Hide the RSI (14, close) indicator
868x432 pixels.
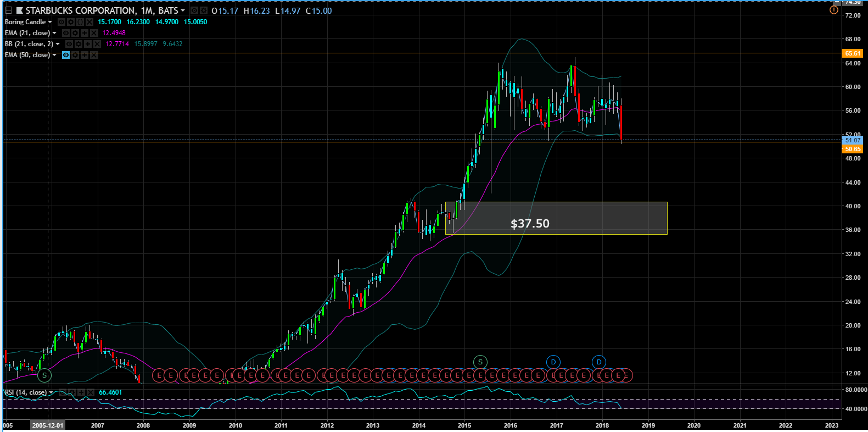pos(63,392)
